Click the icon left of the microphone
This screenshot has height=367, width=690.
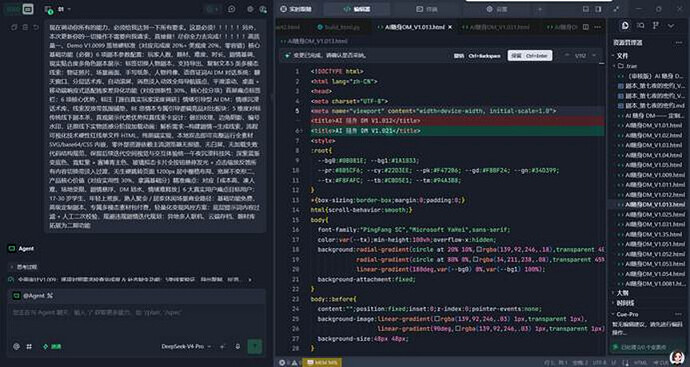(x=224, y=347)
